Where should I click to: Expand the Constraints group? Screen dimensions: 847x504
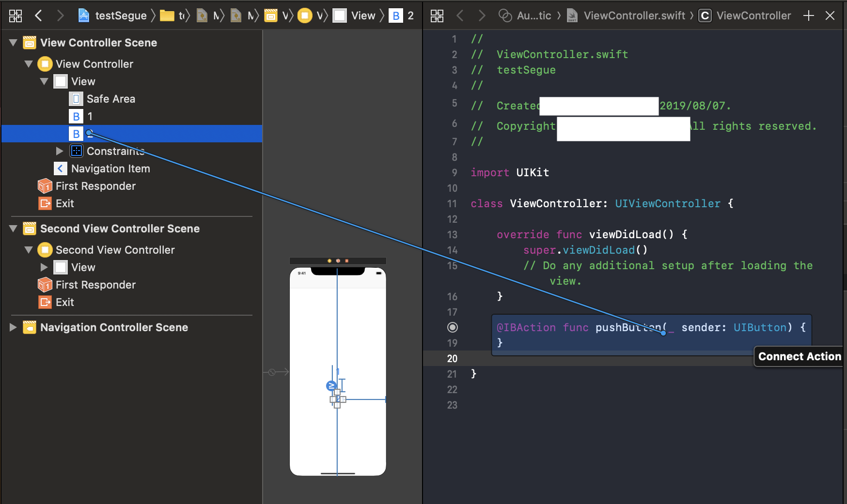click(59, 151)
